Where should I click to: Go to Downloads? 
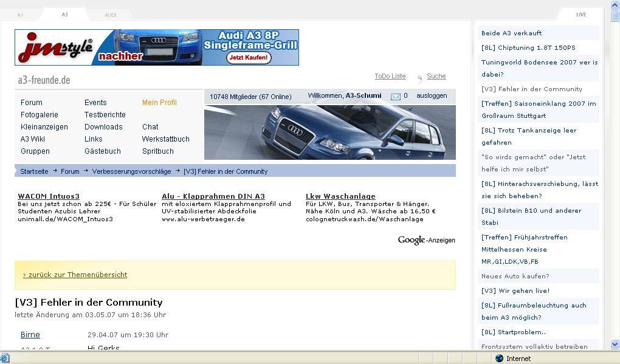click(103, 127)
